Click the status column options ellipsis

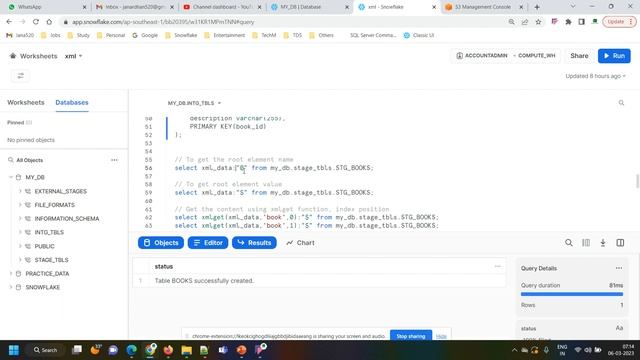pos(497,266)
